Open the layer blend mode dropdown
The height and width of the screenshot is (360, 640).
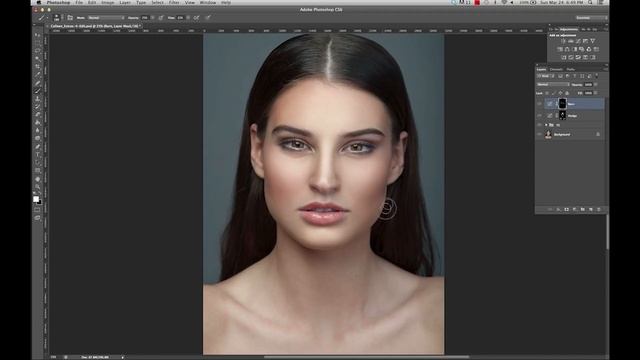[553, 84]
